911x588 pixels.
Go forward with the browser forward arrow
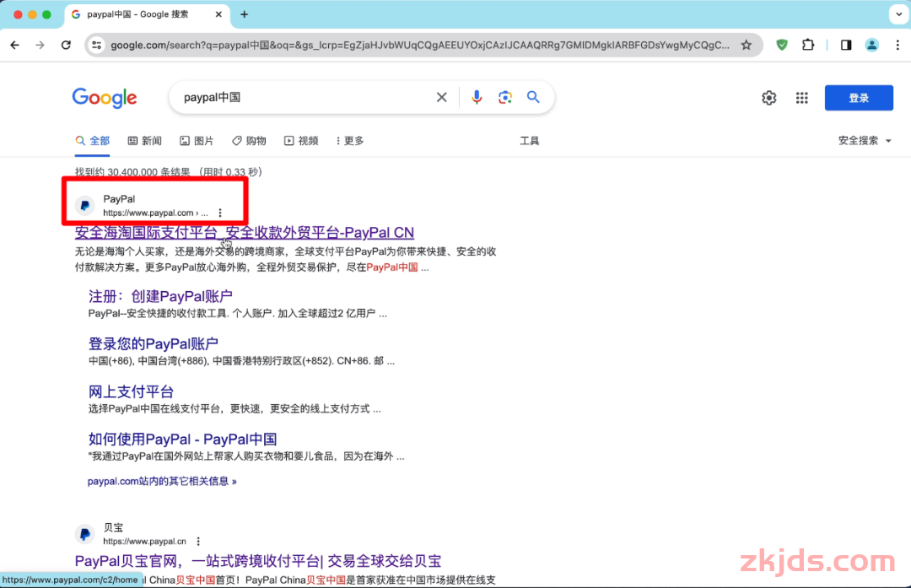pos(40,45)
